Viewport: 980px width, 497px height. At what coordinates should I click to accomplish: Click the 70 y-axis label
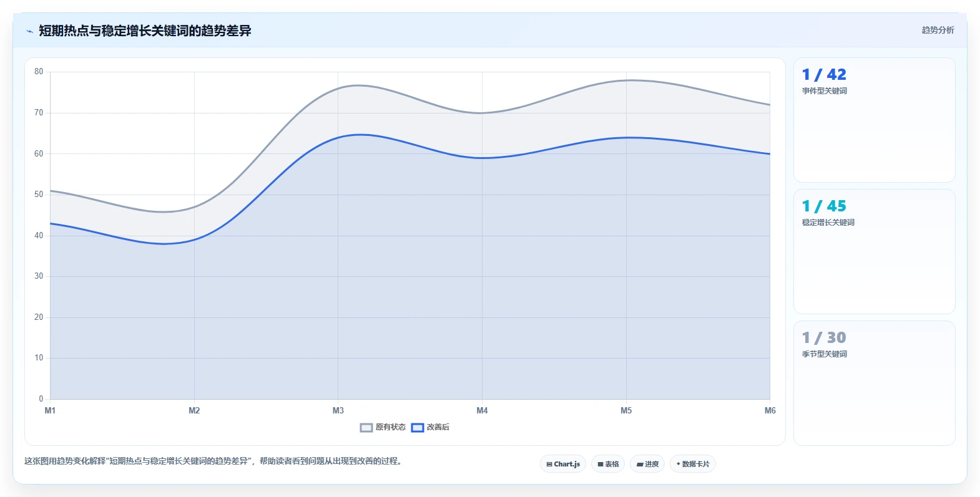[39, 113]
